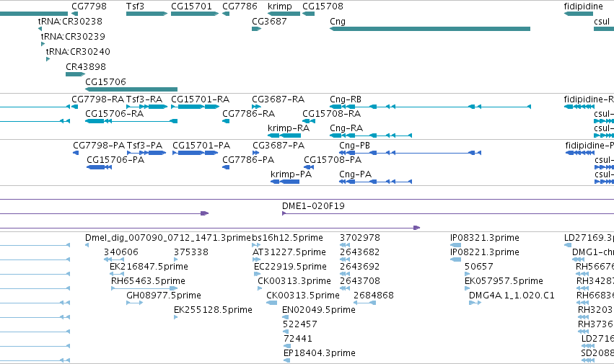
Task: Click IP08221.3prime label
Action: pyautogui.click(x=485, y=252)
